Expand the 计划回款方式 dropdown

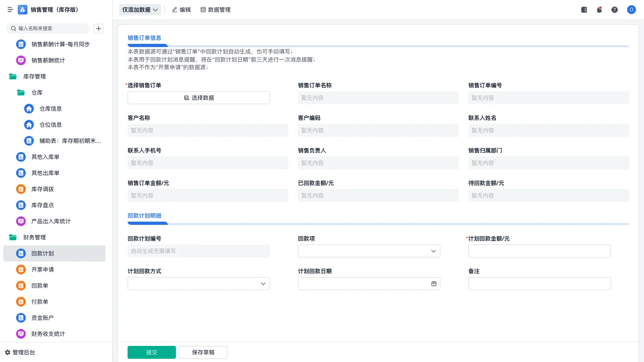click(198, 283)
